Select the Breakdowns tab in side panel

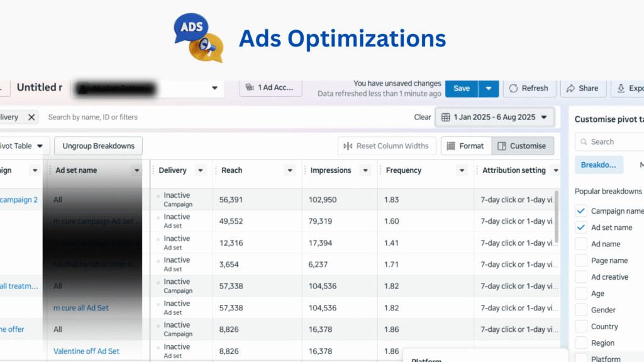tap(598, 165)
